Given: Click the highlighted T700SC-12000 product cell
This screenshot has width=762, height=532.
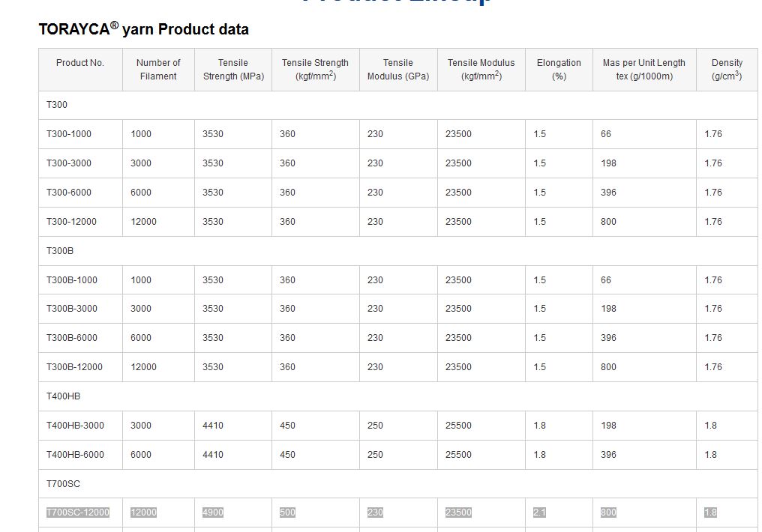Looking at the screenshot, I should click(78, 513).
